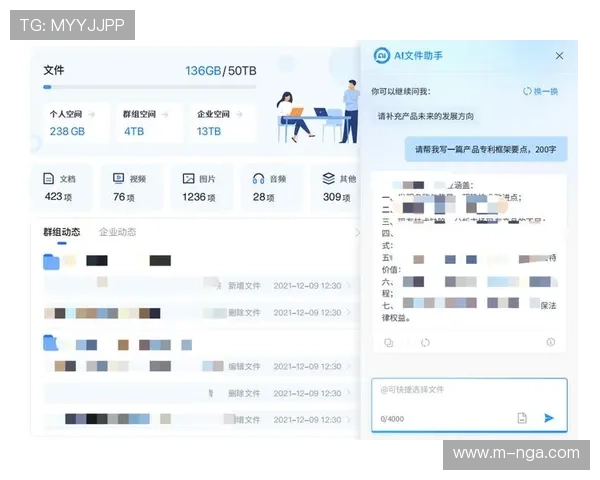Open the second blue folder icon
Viewport: 600px width, 480px height.
pyautogui.click(x=51, y=343)
